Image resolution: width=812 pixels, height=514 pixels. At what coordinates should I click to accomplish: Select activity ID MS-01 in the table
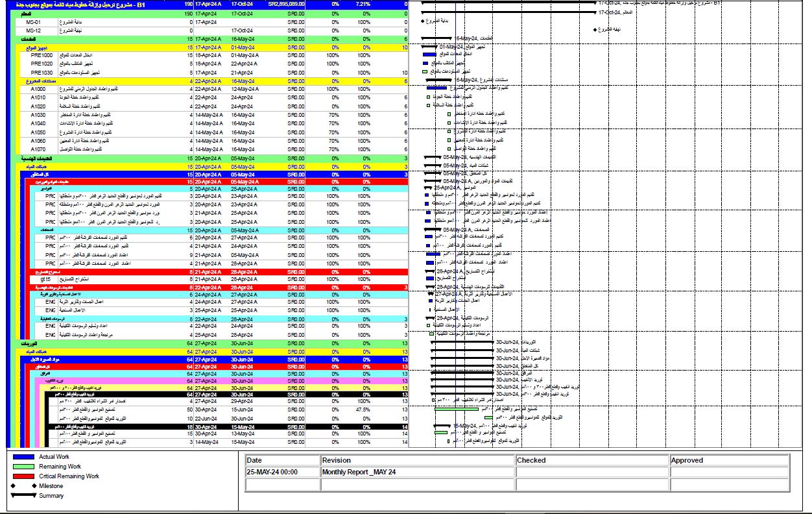[34, 22]
